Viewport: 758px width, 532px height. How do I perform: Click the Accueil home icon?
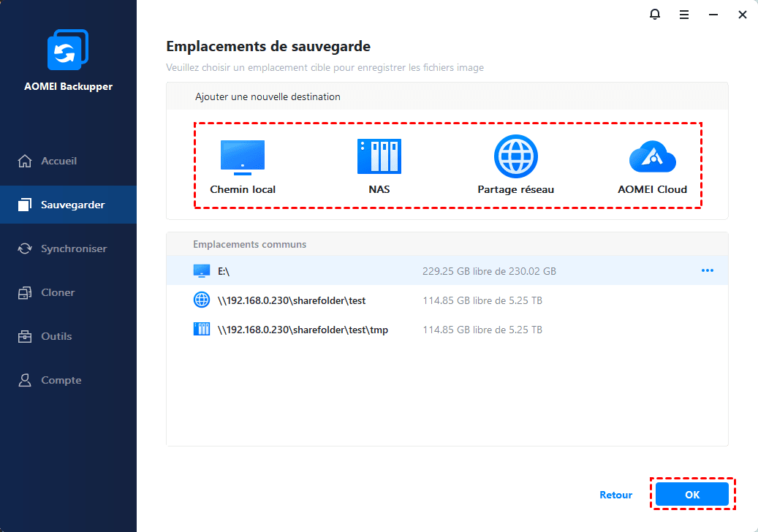click(x=25, y=161)
